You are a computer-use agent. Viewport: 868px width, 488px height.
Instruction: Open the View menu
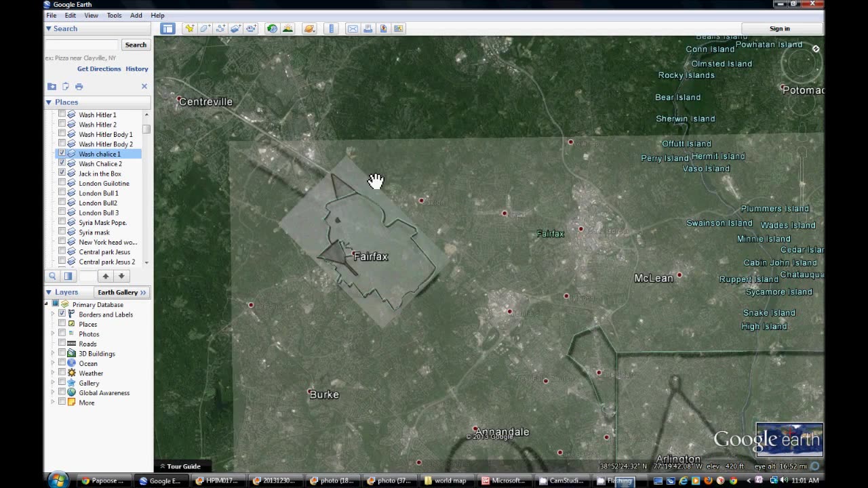pyautogui.click(x=91, y=15)
